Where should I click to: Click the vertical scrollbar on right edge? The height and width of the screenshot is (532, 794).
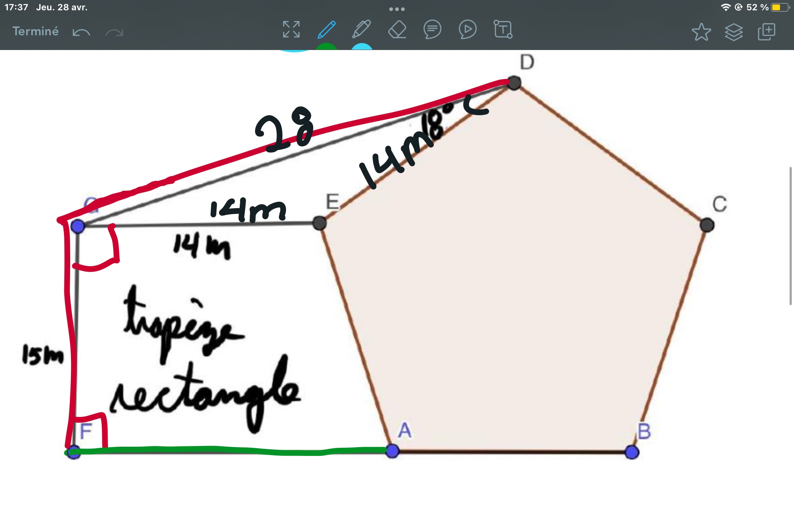[x=790, y=235]
